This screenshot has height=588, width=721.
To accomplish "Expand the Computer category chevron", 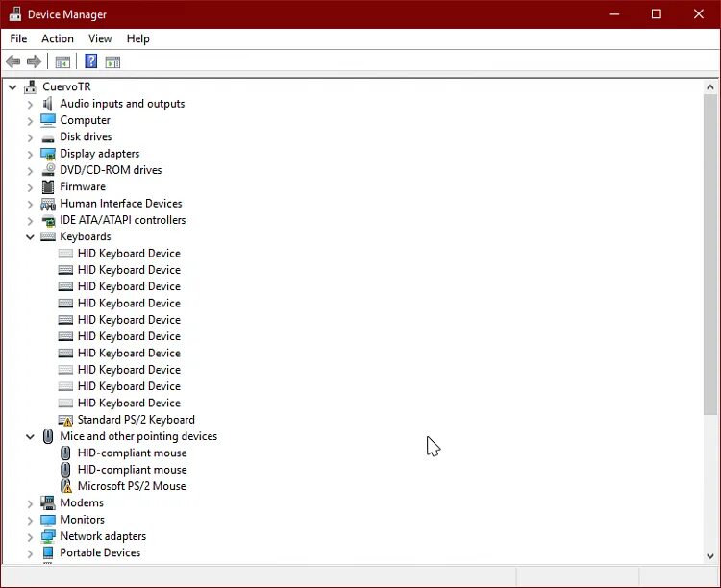I will 30,121.
